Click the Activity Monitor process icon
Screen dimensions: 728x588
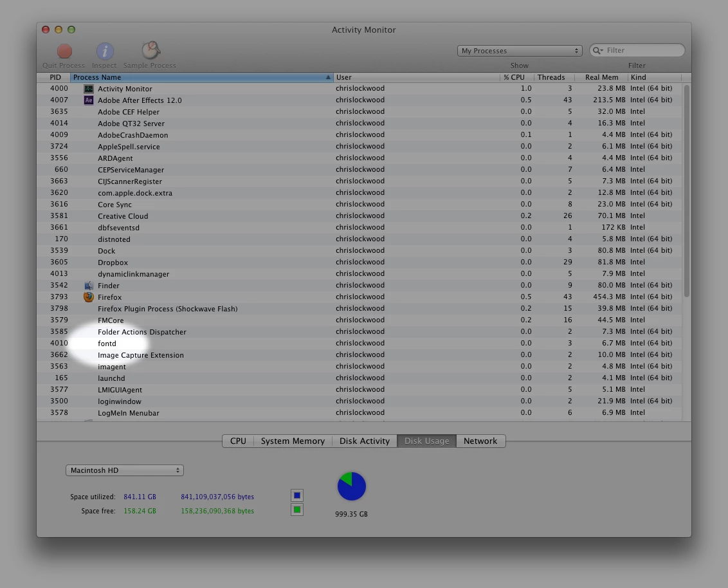click(89, 88)
